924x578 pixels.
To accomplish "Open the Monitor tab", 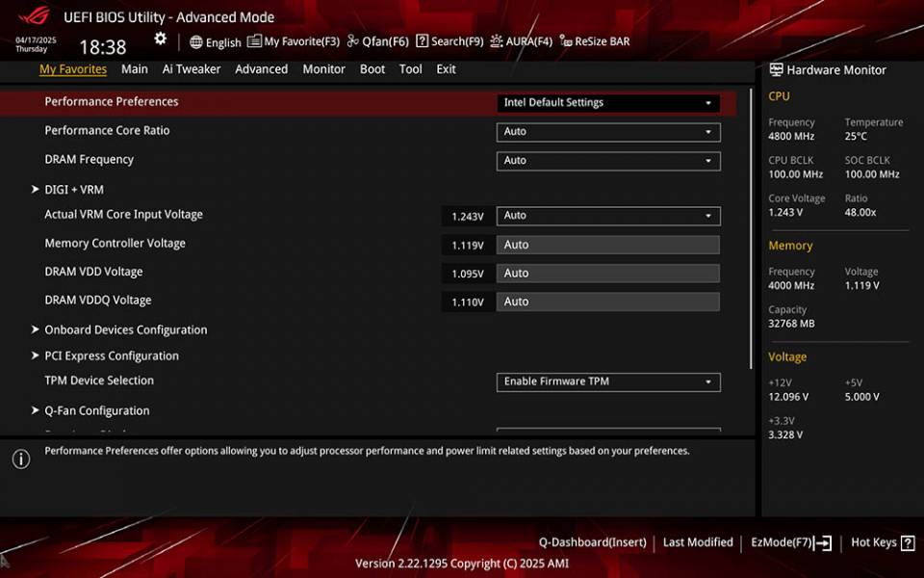I will (324, 69).
